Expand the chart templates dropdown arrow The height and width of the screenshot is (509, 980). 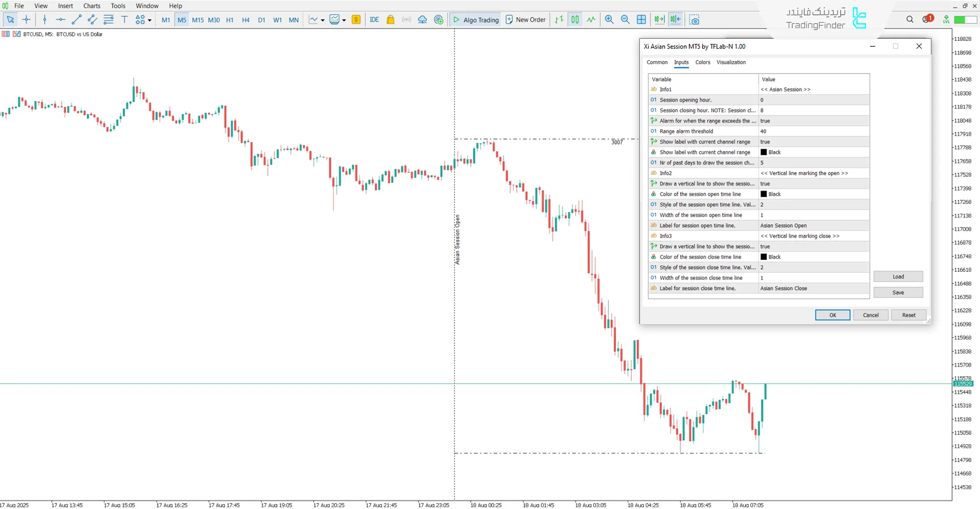[x=344, y=20]
